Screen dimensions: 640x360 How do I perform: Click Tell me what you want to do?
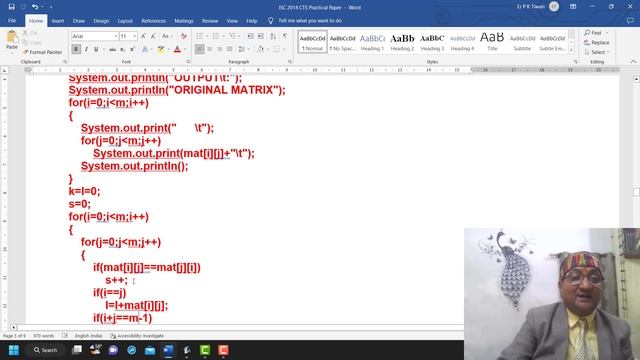tap(310, 21)
